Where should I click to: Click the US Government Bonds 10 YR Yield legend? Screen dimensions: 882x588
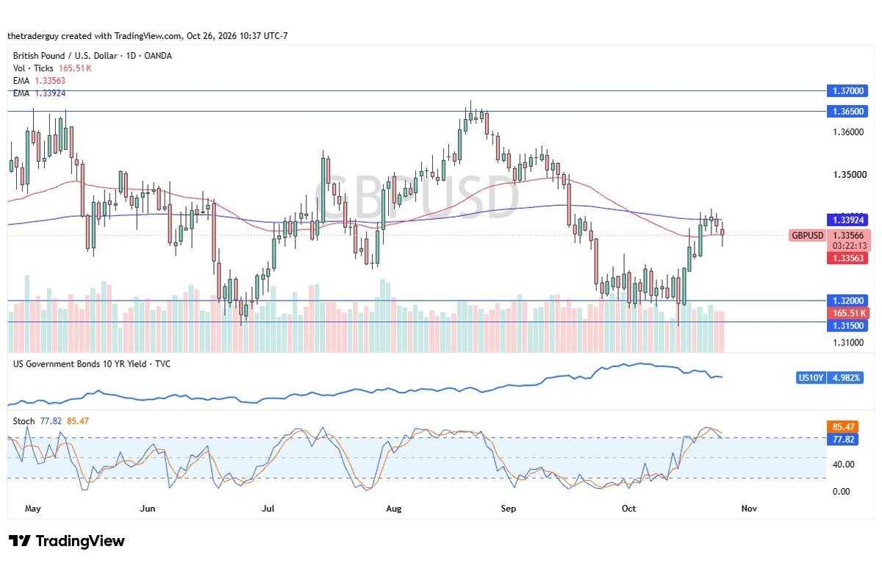tap(92, 364)
